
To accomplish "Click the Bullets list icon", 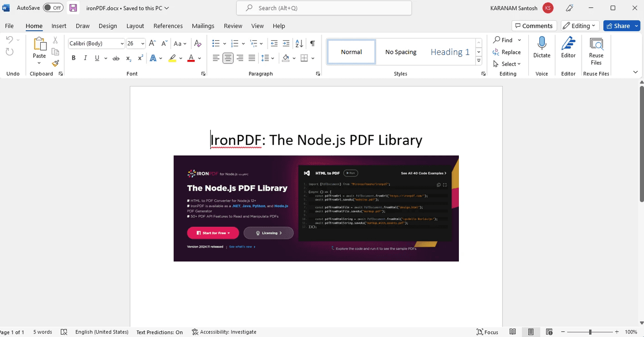I will point(216,44).
